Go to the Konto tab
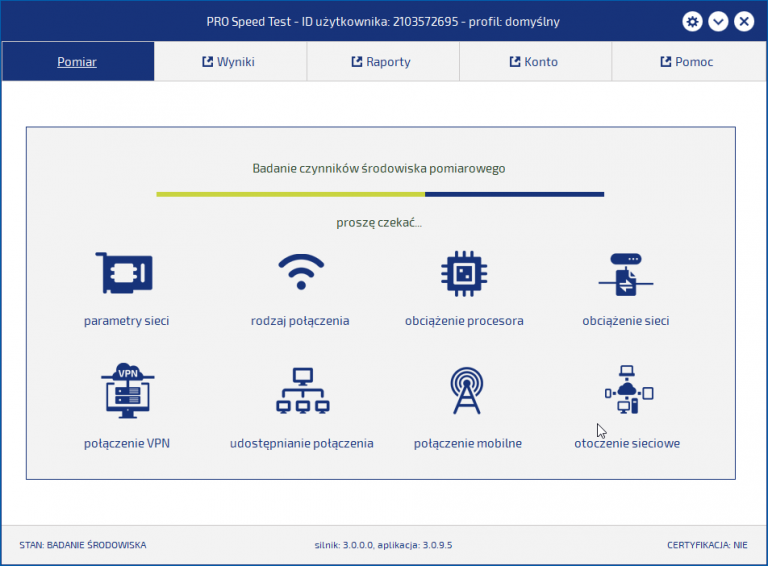The height and width of the screenshot is (566, 768). pos(534,62)
